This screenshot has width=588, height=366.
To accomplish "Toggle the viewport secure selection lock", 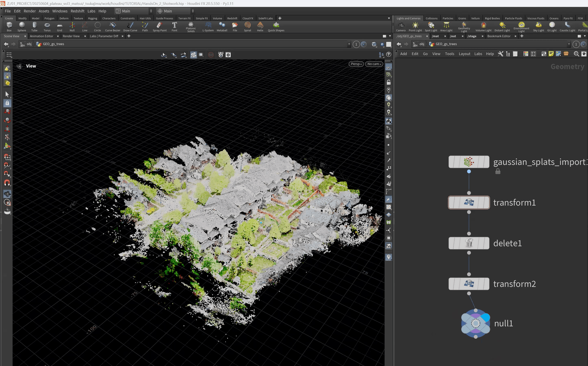I will 7,103.
